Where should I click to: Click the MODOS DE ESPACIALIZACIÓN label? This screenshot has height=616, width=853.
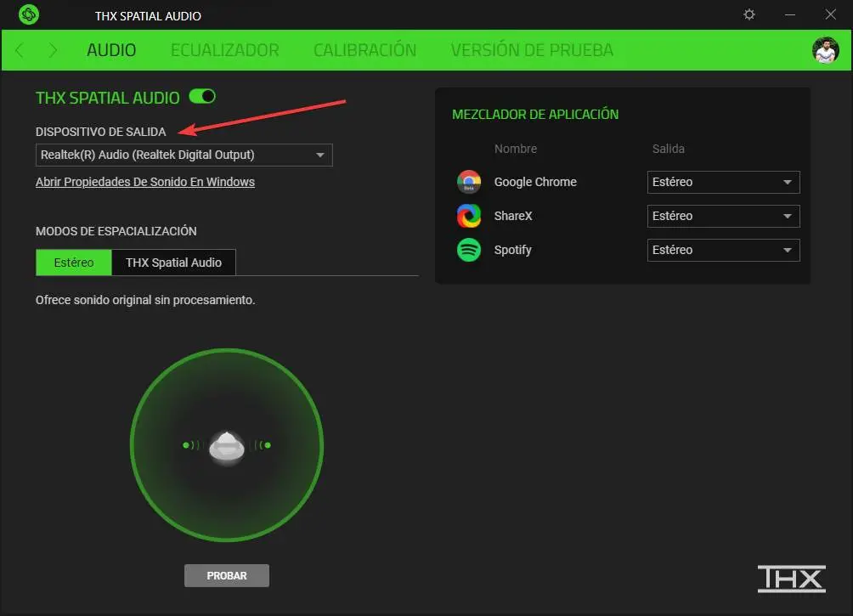pyautogui.click(x=116, y=231)
